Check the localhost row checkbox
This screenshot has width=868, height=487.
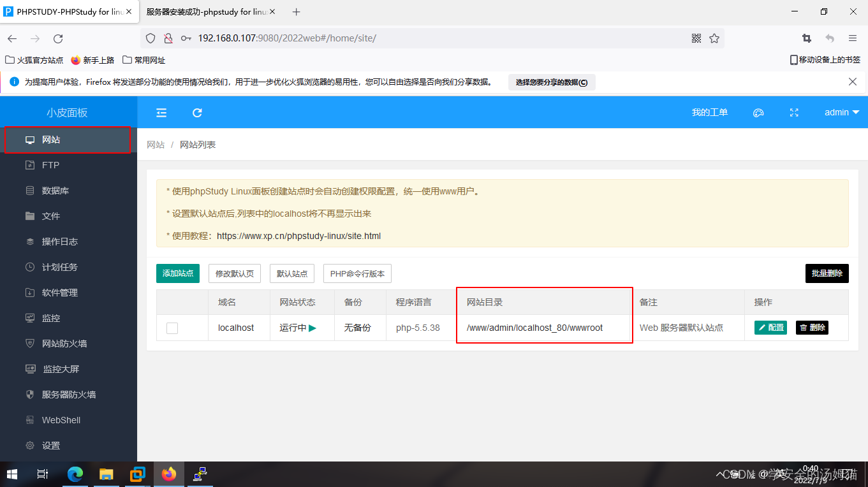coord(172,328)
